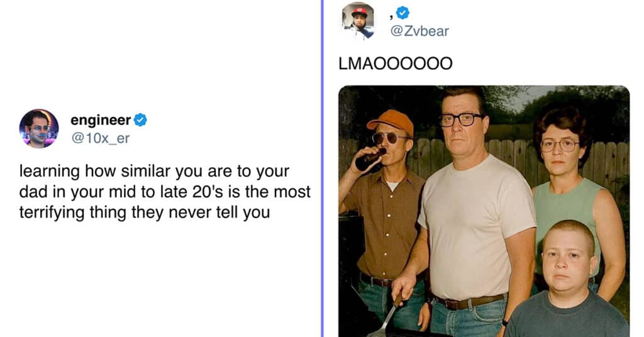Open the engineer profile avatar

pyautogui.click(x=39, y=128)
